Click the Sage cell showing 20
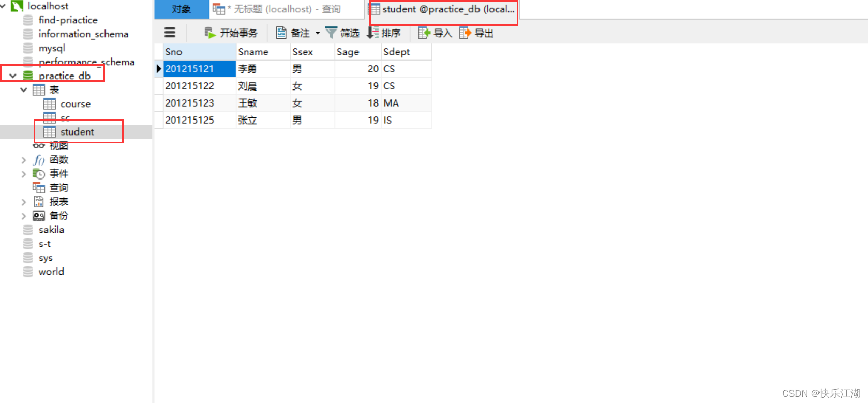868x403 pixels. (x=358, y=69)
